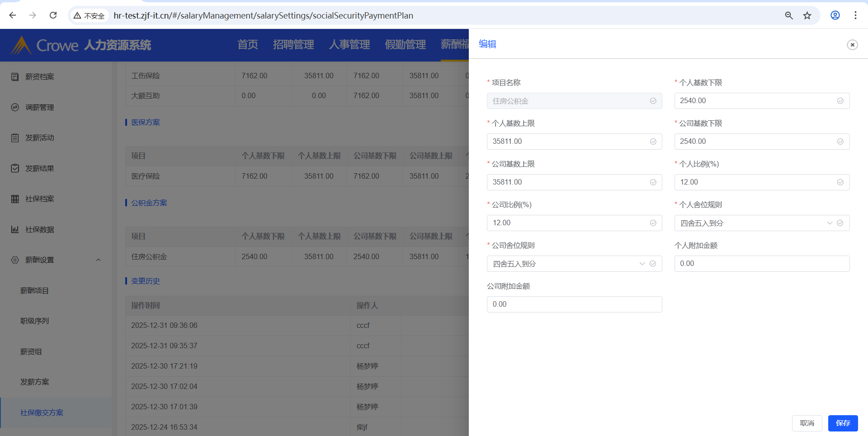This screenshot has width=868, height=436.
Task: Click the 薪资档案 sidebar icon
Action: coord(15,77)
